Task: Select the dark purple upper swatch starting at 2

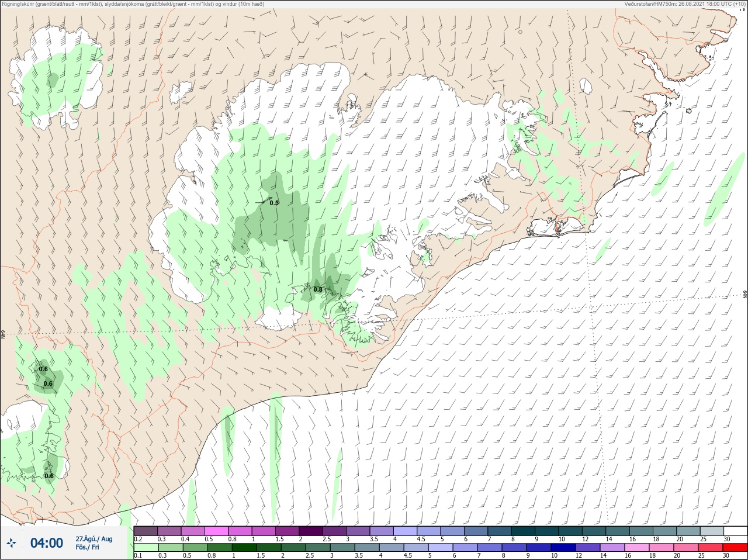Action: point(311,531)
